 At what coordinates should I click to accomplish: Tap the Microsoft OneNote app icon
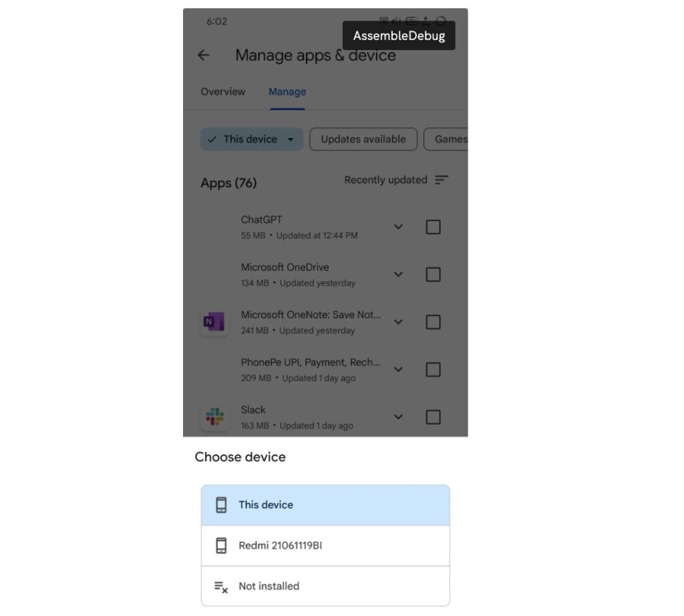(x=214, y=321)
